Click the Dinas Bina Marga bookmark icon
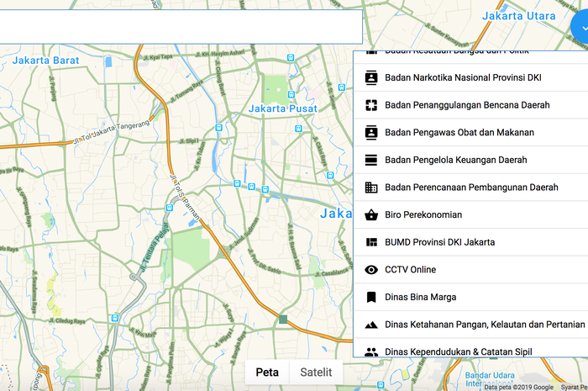 (x=371, y=297)
